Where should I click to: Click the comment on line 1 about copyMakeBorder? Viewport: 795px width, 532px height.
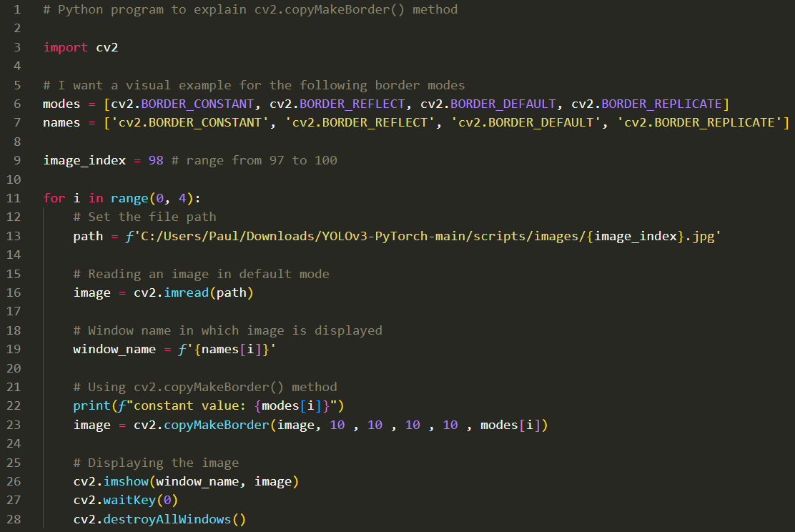pyautogui.click(x=250, y=9)
